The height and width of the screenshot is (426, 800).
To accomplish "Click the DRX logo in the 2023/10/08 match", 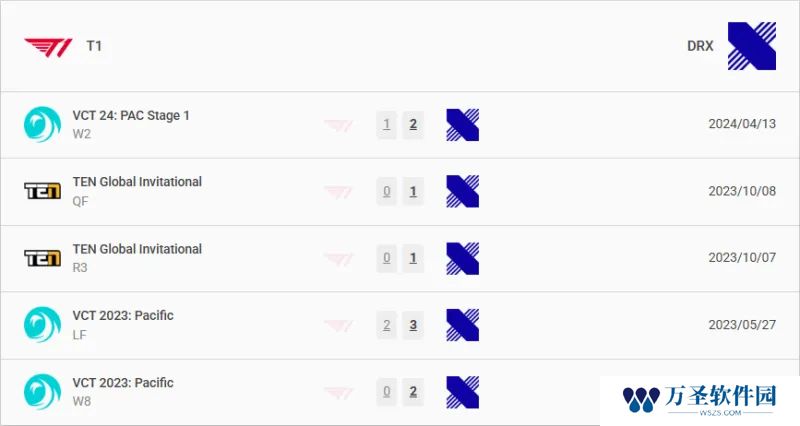I will click(x=462, y=191).
